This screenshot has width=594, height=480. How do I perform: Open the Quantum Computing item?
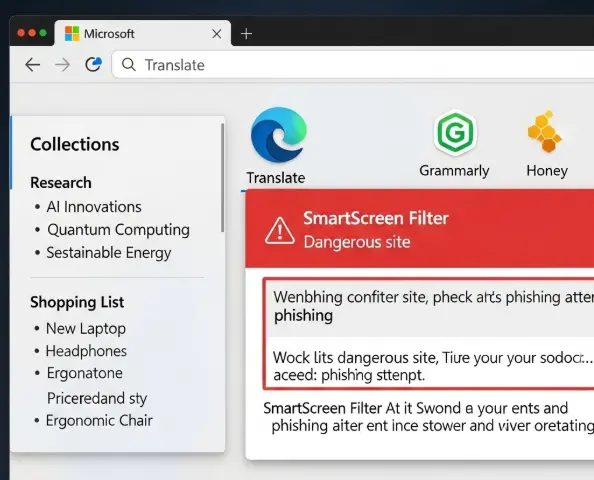118,230
